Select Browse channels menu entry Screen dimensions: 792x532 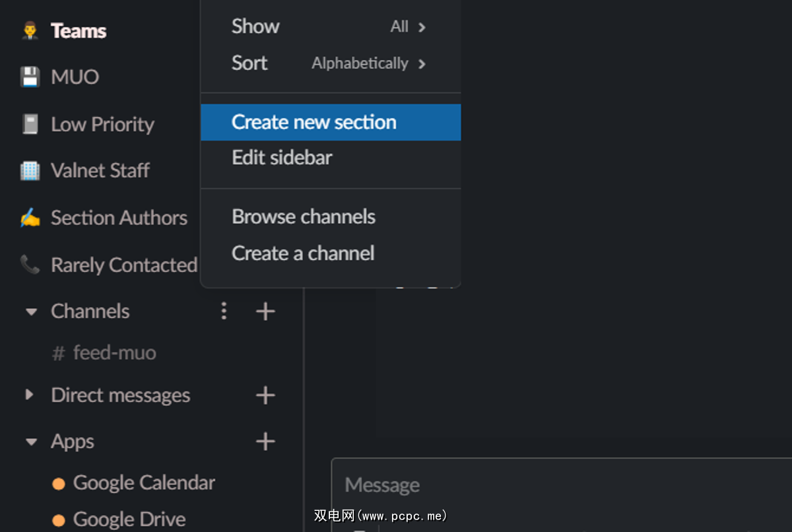[x=304, y=217]
